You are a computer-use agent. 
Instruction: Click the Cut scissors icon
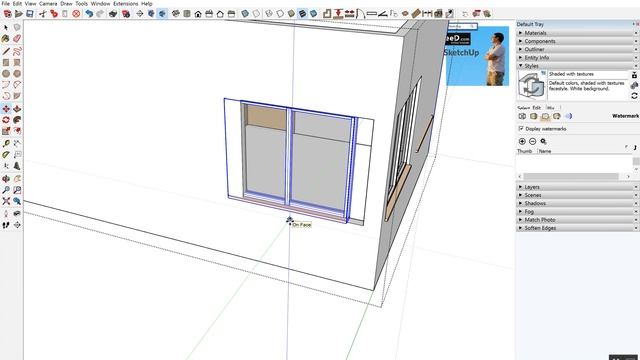point(43,13)
